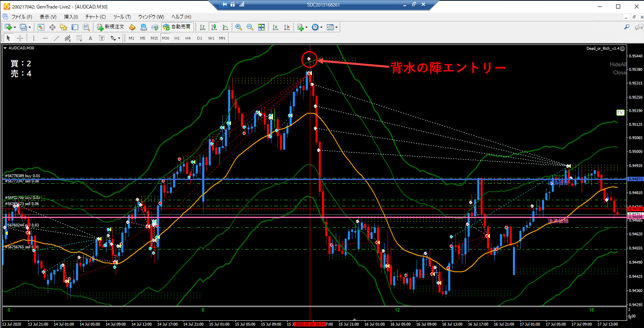Select the trendline drawing tool

(x=56, y=38)
